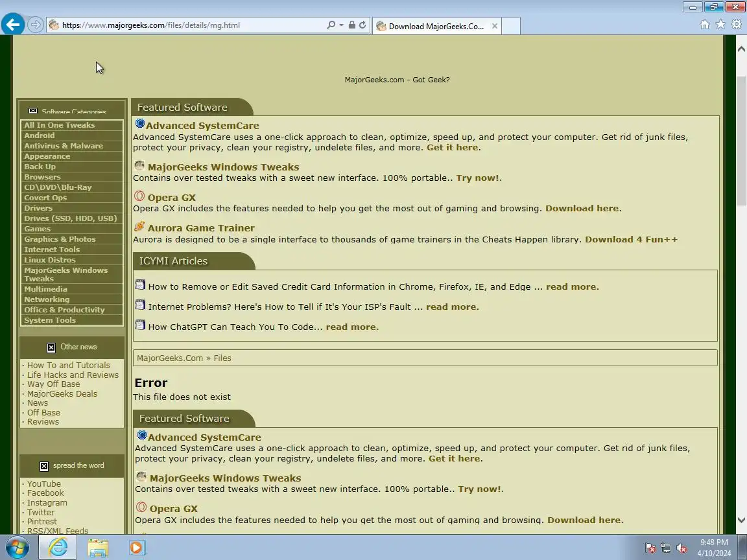Click the search magnifier icon in address bar

pyautogui.click(x=331, y=25)
